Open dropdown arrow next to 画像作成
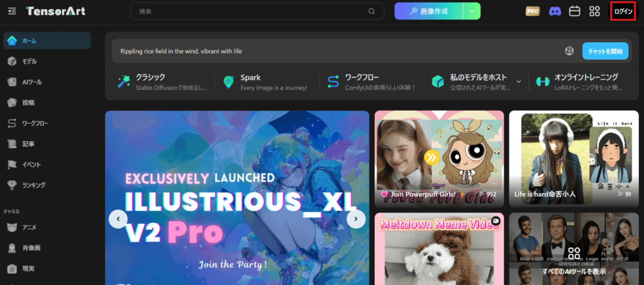644x285 pixels. pos(472,11)
